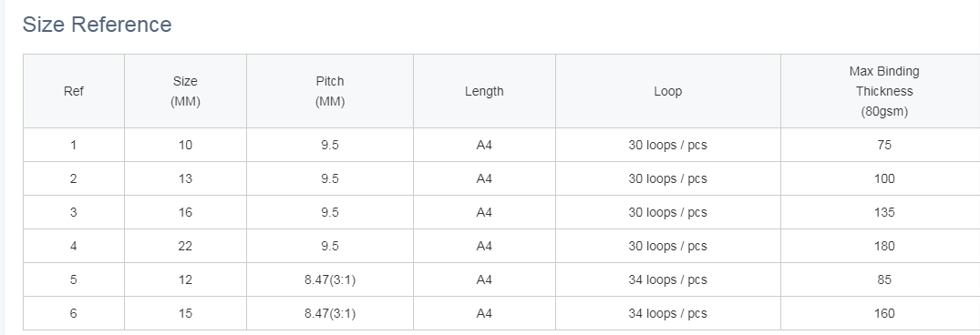Select the Length column header
The height and width of the screenshot is (335, 980).
tap(484, 91)
